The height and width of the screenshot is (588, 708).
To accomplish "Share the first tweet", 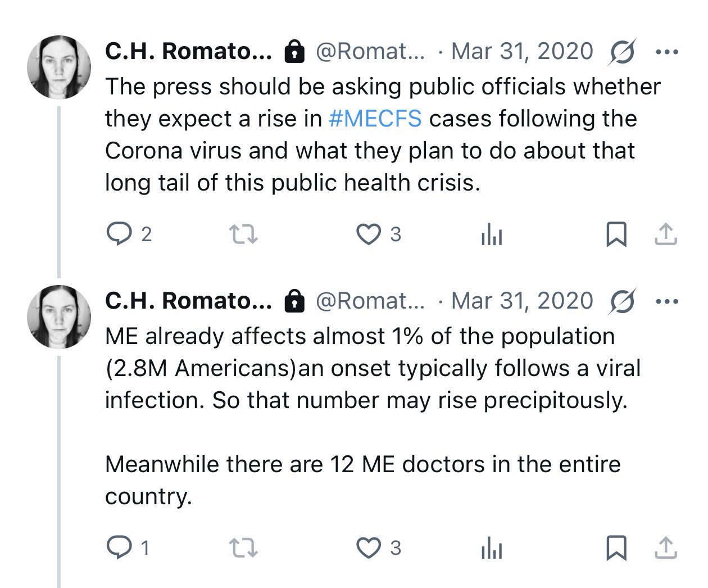I will pos(666,234).
